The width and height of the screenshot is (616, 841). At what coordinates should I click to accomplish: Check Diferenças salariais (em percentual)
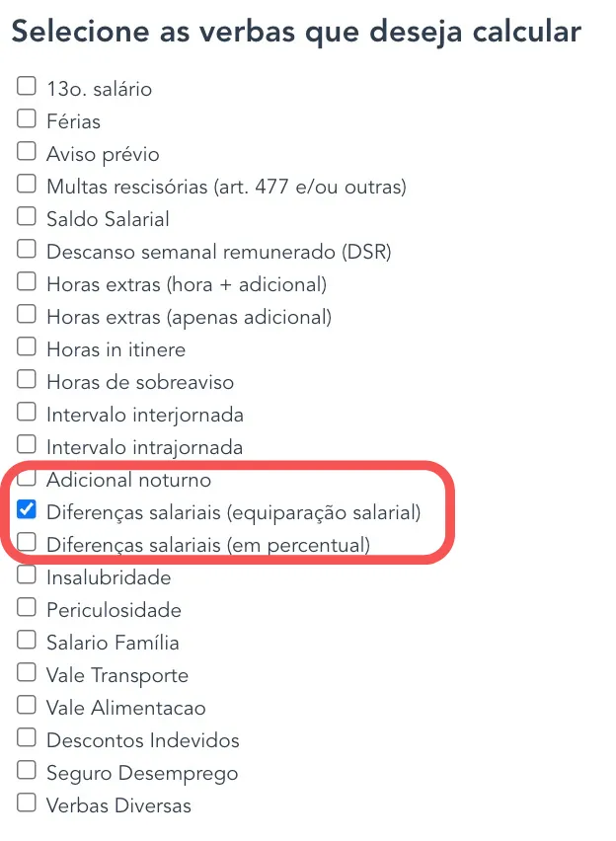point(27,542)
